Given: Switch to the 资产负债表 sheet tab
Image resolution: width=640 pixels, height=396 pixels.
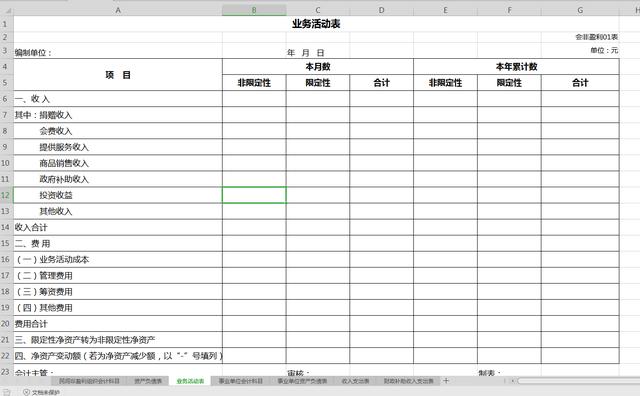Looking at the screenshot, I should [x=148, y=381].
